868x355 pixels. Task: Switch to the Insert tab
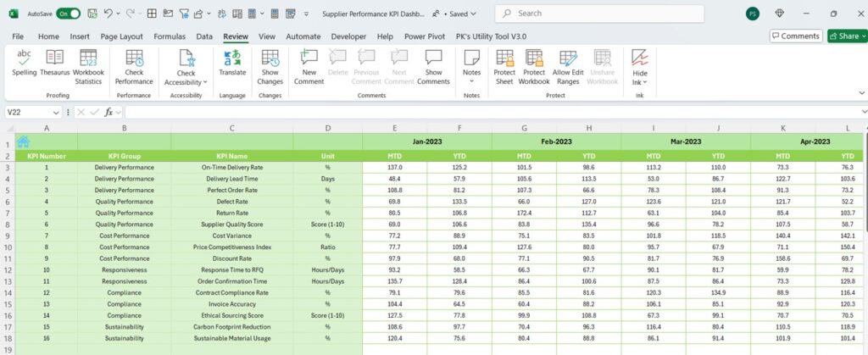(80, 36)
